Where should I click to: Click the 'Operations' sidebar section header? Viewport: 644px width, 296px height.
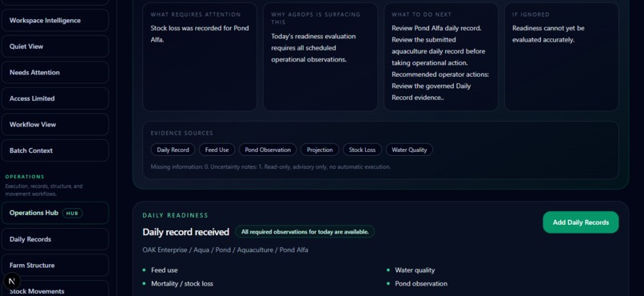coord(25,177)
